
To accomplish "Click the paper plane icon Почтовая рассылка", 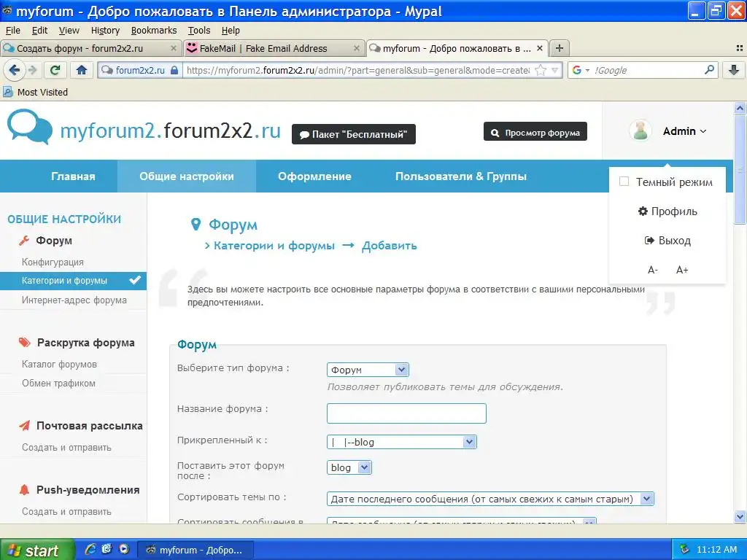I will (x=24, y=426).
